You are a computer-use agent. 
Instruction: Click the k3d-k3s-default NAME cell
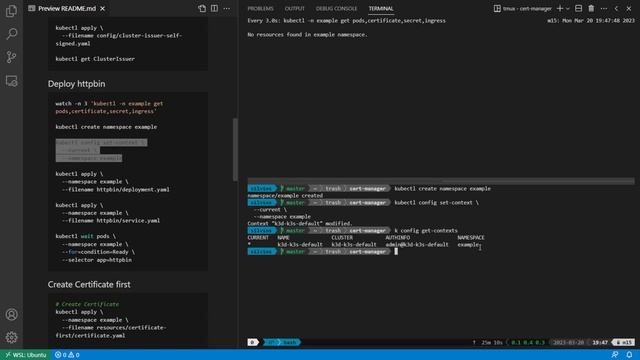[300, 244]
